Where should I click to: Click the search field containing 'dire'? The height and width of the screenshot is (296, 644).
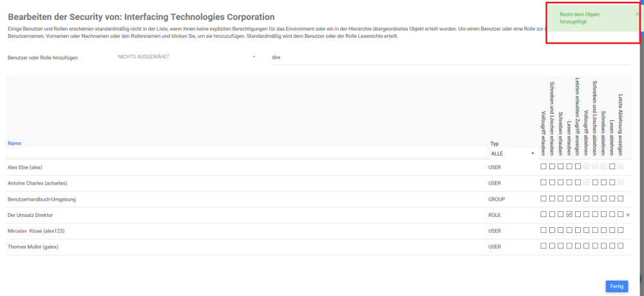[451, 58]
